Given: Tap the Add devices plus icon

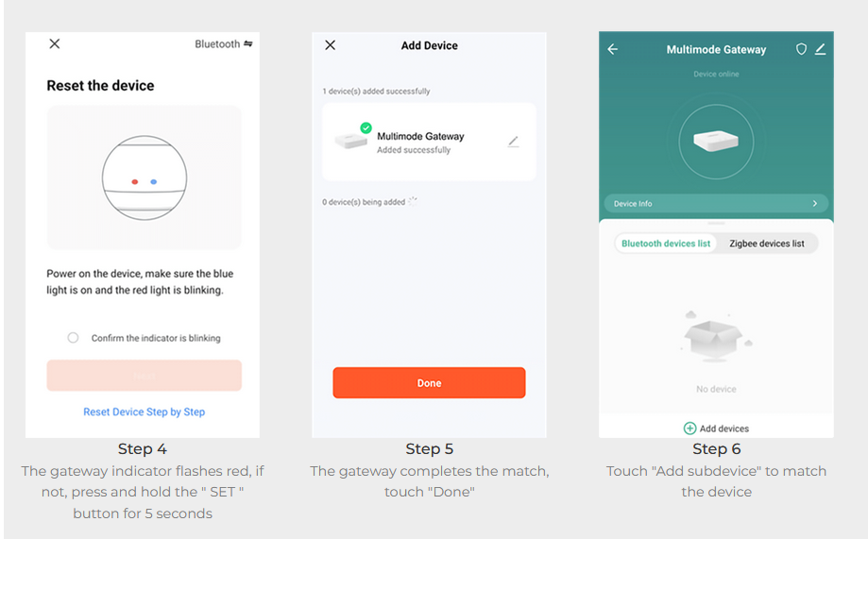Looking at the screenshot, I should tap(689, 428).
